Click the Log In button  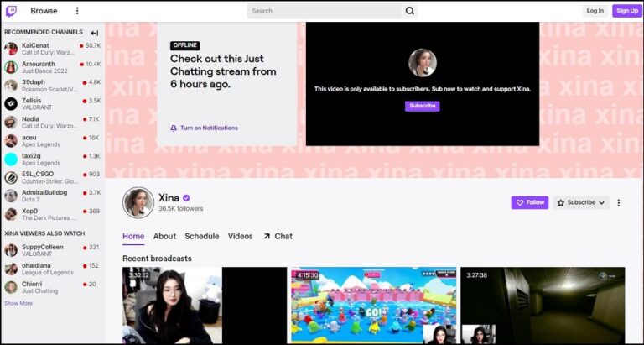[x=595, y=11]
